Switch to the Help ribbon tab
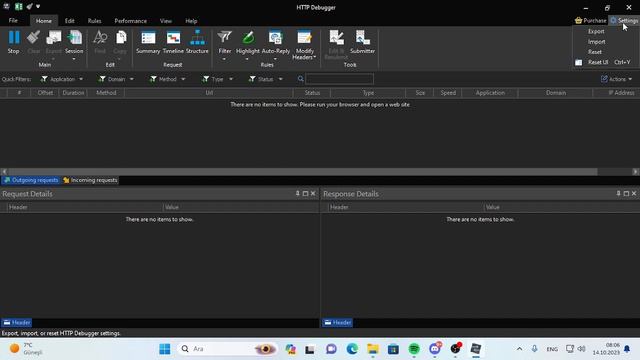 [191, 20]
